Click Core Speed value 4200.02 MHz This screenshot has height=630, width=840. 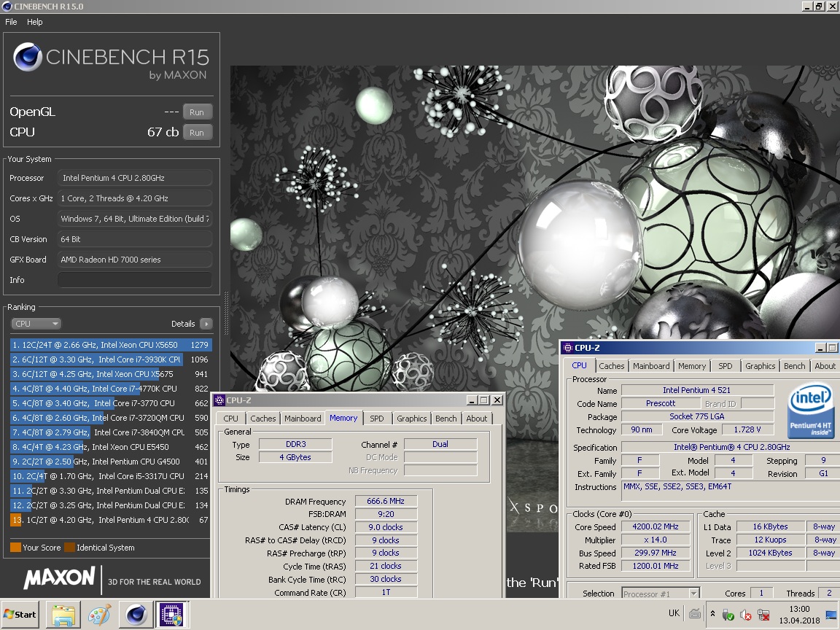656,526
